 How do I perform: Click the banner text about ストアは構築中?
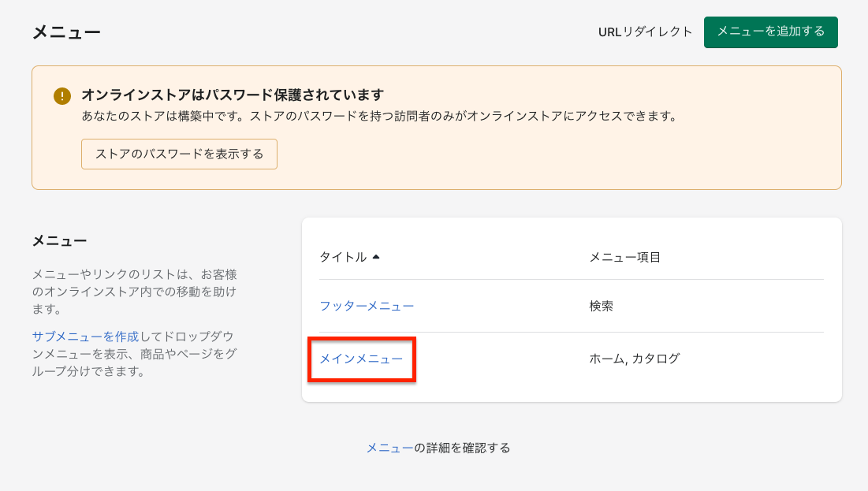379,116
